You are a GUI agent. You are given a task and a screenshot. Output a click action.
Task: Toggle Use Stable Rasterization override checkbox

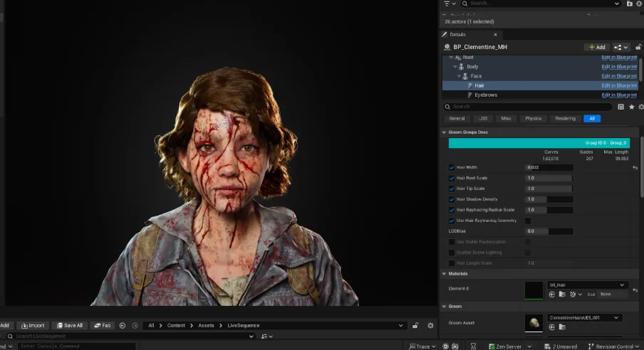(x=452, y=242)
